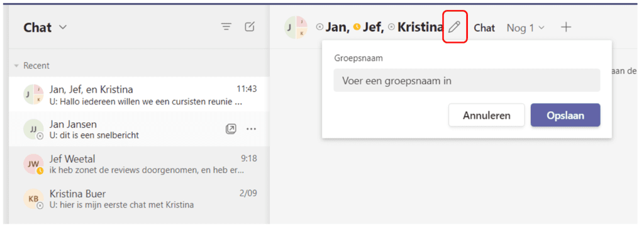Click the Jef Weetal JW avatar

coord(33,164)
